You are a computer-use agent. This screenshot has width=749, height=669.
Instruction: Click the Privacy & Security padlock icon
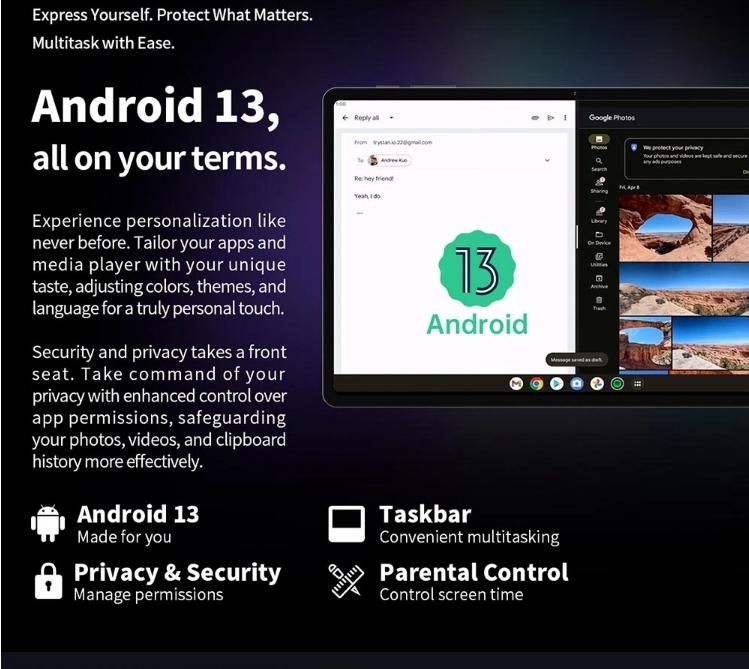(48, 581)
